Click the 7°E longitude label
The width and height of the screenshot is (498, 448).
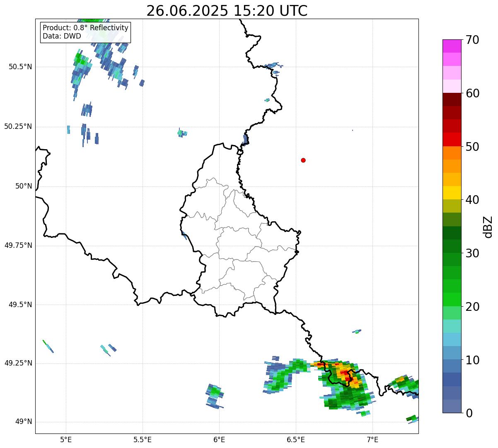pos(372,439)
